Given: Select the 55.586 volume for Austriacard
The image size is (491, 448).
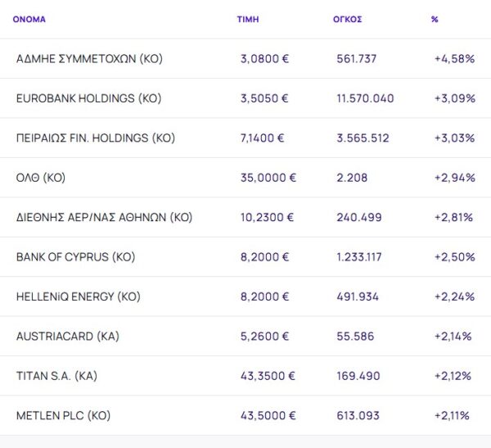Looking at the screenshot, I should 356,337.
